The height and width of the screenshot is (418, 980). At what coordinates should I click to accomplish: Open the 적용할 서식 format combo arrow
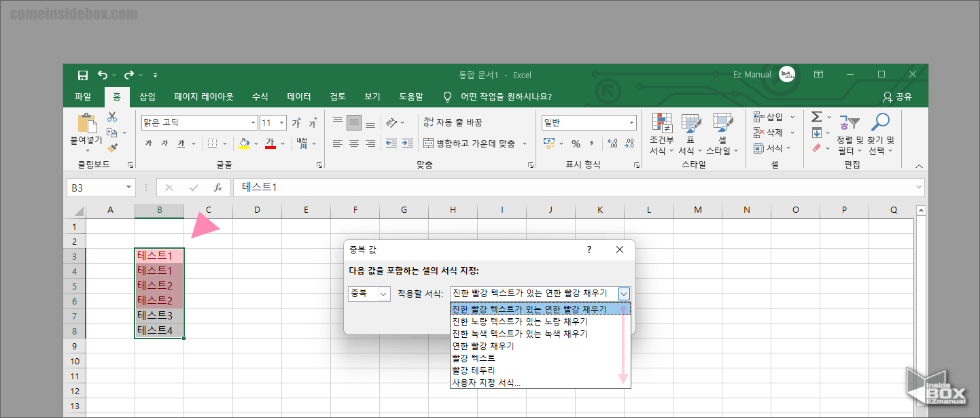[x=624, y=294]
